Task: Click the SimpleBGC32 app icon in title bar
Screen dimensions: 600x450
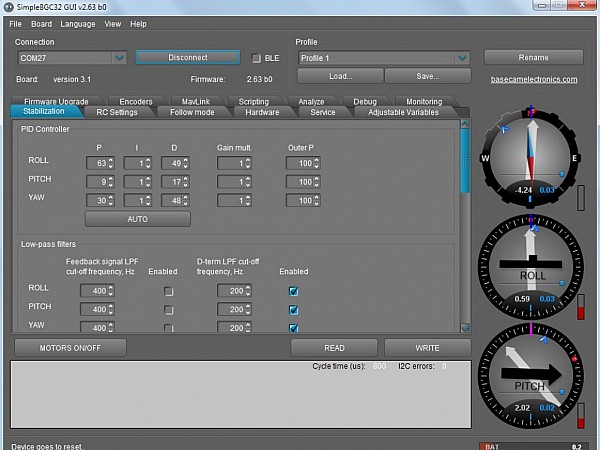Action: [7, 7]
